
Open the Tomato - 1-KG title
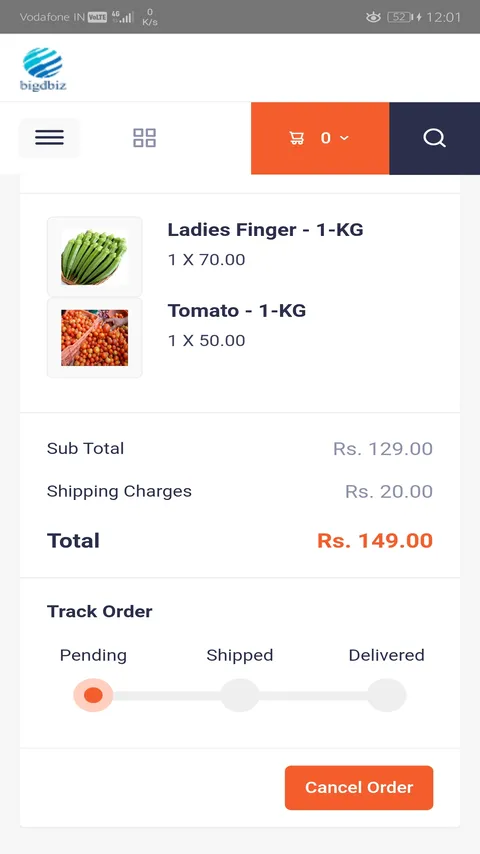click(x=237, y=310)
